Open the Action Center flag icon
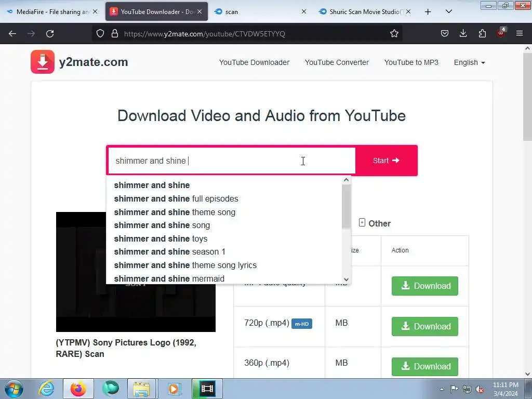This screenshot has width=532, height=399. tap(454, 389)
